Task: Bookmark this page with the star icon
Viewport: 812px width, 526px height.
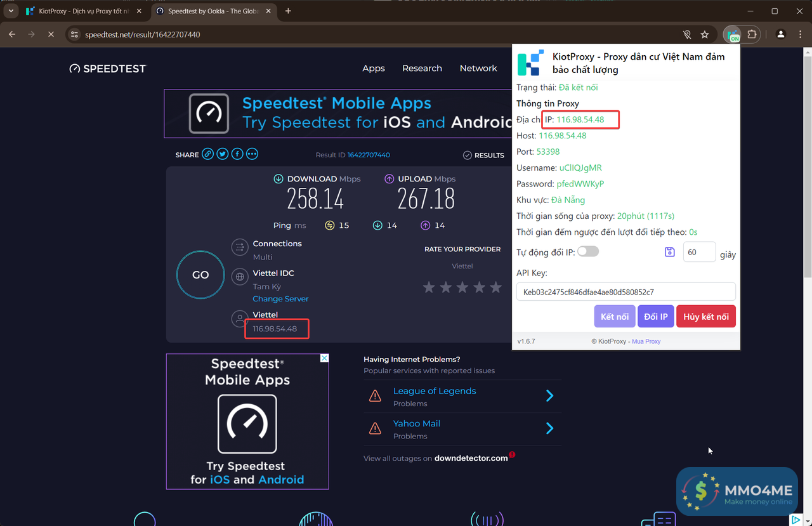Action: 705,34
